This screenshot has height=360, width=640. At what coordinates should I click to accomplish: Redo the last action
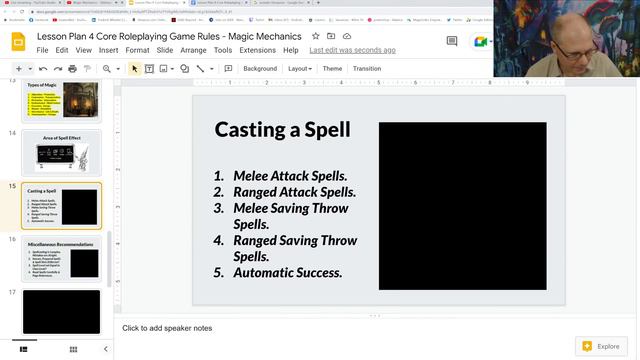pos(58,69)
